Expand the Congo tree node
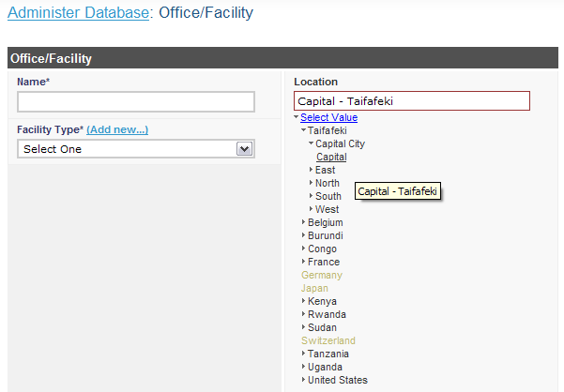The height and width of the screenshot is (392, 564). [x=304, y=249]
